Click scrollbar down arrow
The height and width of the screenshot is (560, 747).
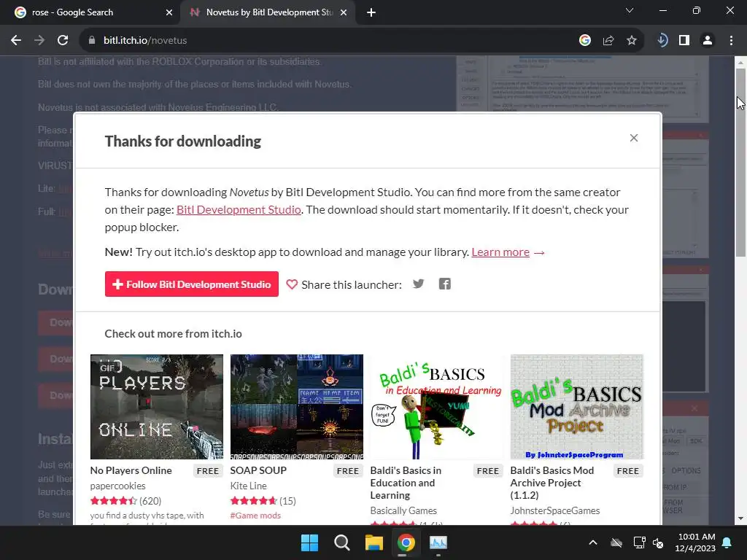pyautogui.click(x=741, y=518)
